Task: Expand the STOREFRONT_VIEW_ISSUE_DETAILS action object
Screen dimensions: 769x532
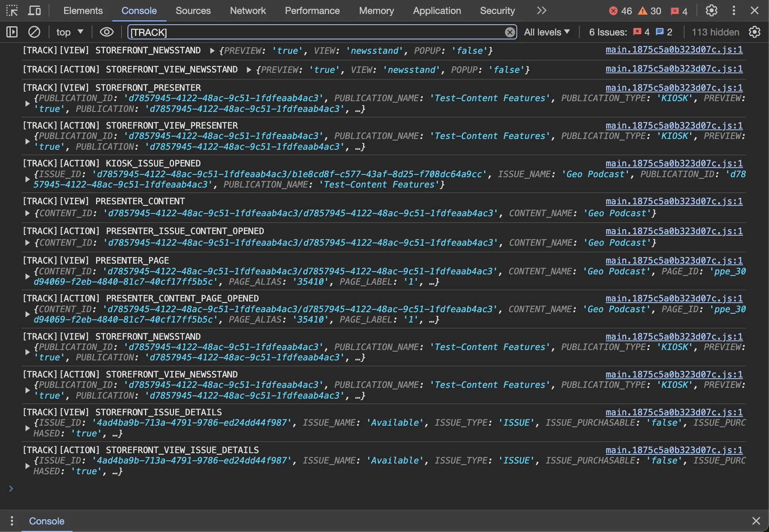Action: click(27, 466)
